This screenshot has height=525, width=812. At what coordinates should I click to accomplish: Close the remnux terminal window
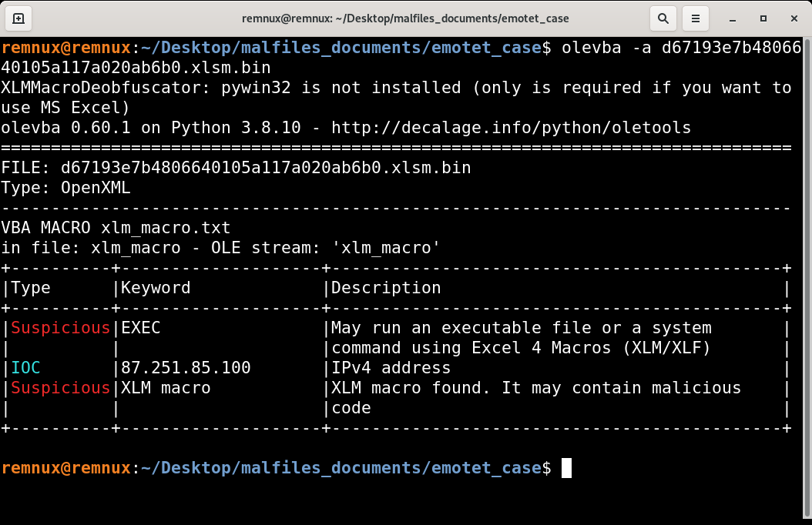tap(794, 18)
